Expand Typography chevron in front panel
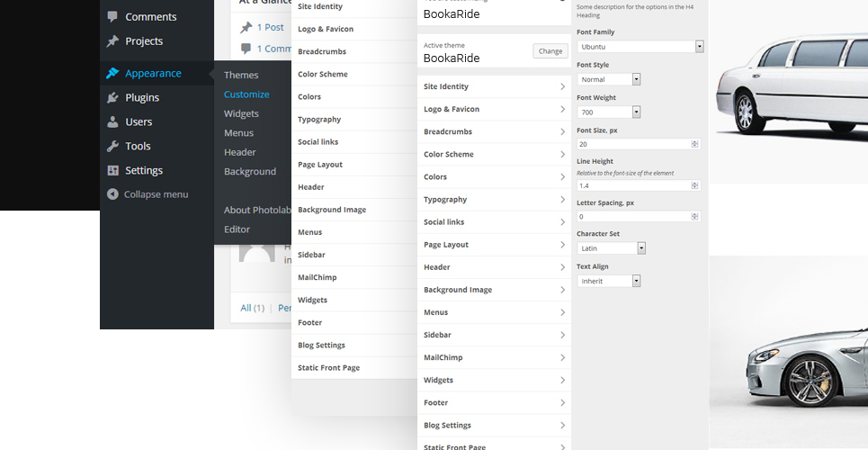Viewport: 868px width, 450px height. coord(562,200)
